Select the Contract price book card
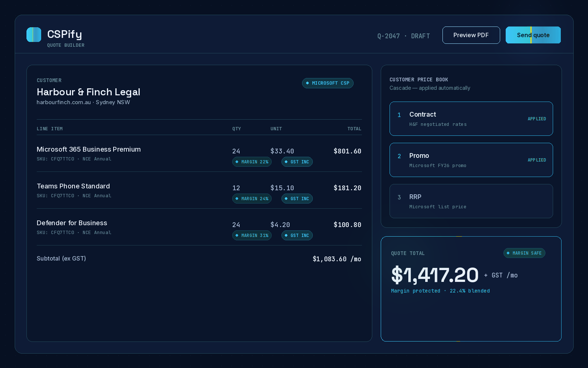 471,118
